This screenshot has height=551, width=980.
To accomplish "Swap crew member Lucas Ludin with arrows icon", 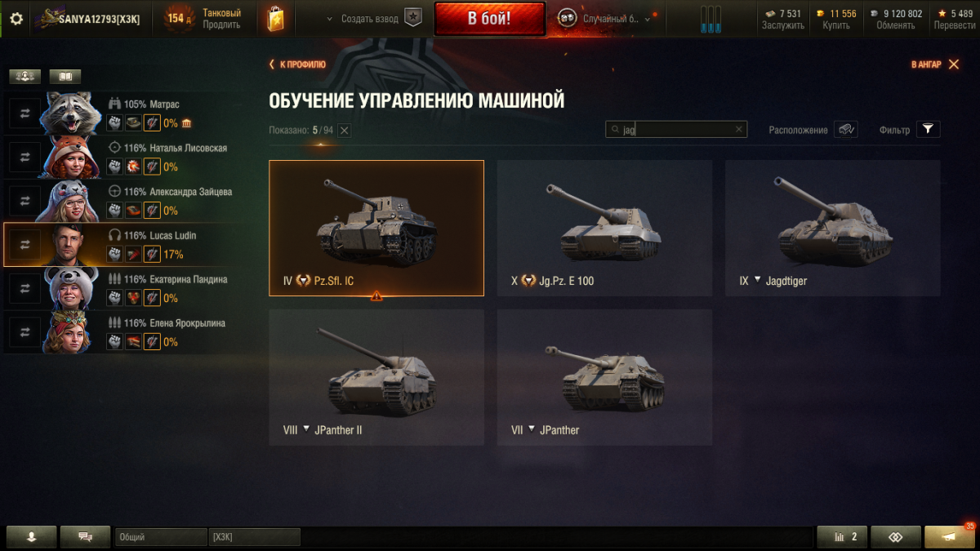I will [x=24, y=244].
